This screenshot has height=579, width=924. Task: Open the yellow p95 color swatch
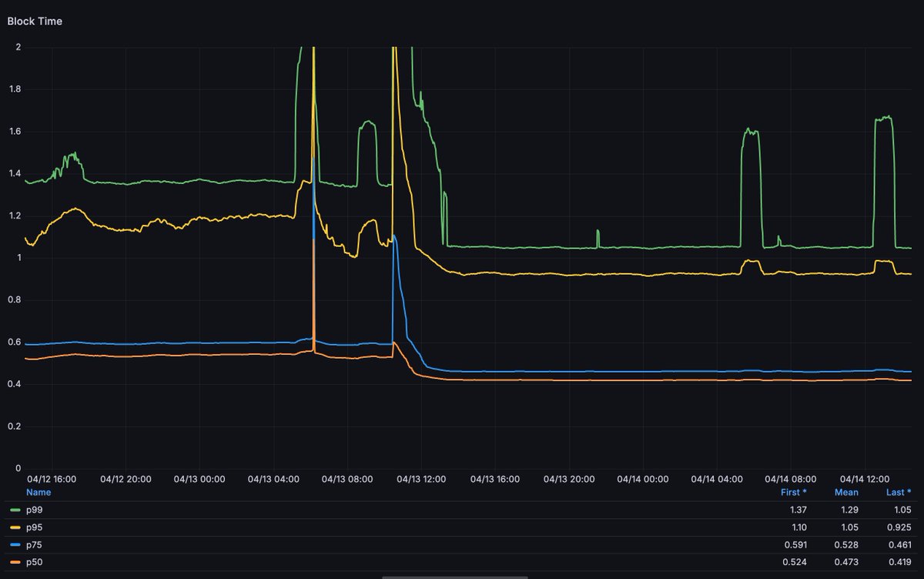tap(15, 528)
